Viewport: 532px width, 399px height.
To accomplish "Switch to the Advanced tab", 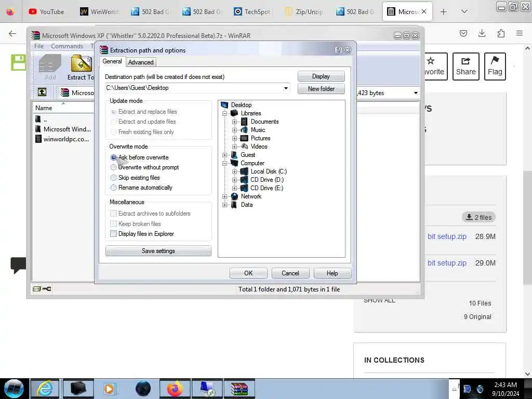I will pyautogui.click(x=141, y=62).
